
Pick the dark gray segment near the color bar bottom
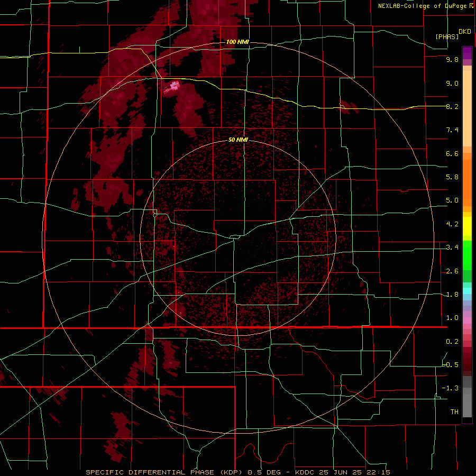click(467, 381)
